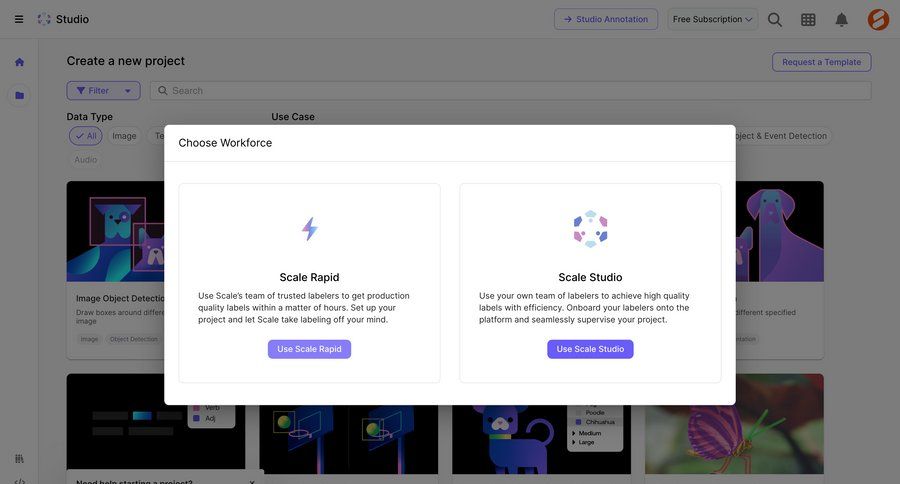This screenshot has width=900, height=484.
Task: Click the Object Detection tag on card
Action: point(133,339)
